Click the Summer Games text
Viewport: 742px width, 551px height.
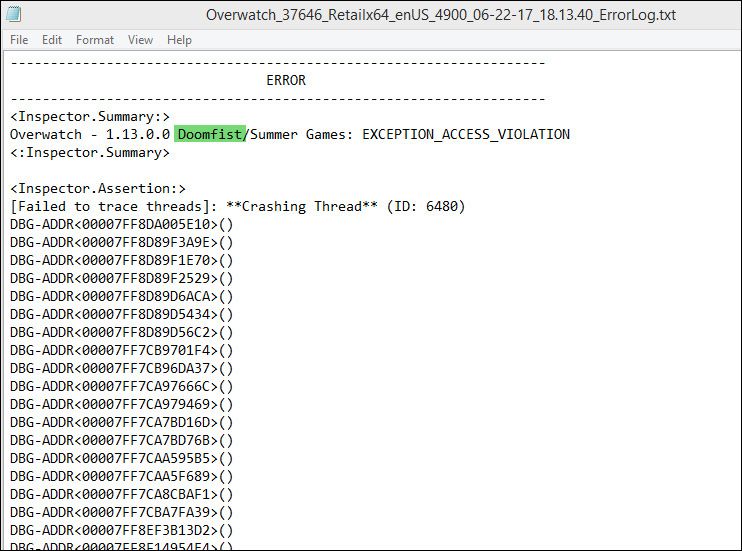(x=298, y=134)
